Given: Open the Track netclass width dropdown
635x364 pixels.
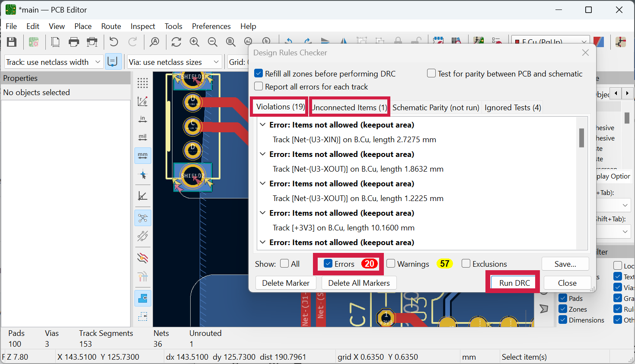Looking at the screenshot, I should point(54,62).
